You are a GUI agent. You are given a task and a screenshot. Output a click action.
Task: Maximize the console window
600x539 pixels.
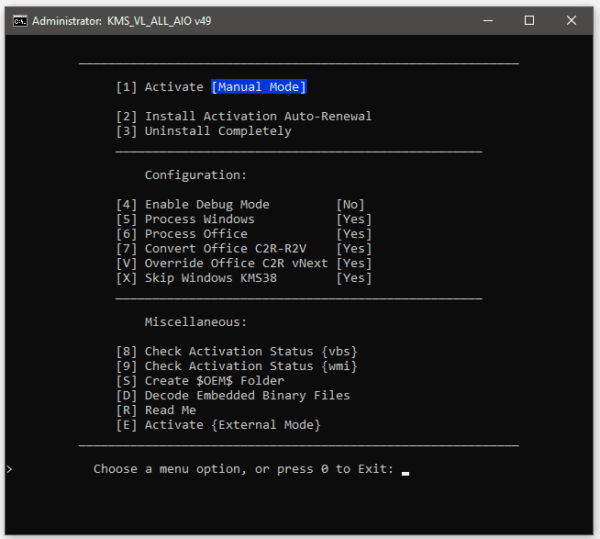click(x=529, y=20)
